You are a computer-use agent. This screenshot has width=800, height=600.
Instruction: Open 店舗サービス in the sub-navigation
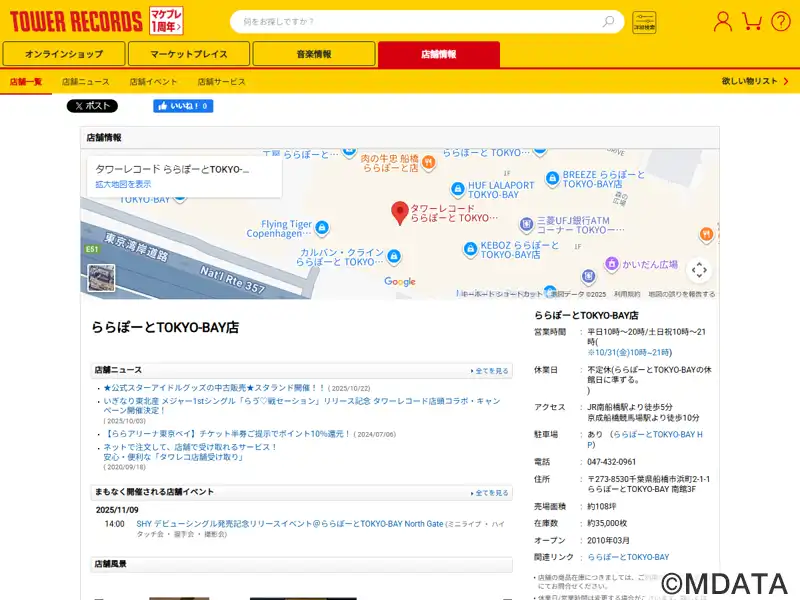(221, 82)
